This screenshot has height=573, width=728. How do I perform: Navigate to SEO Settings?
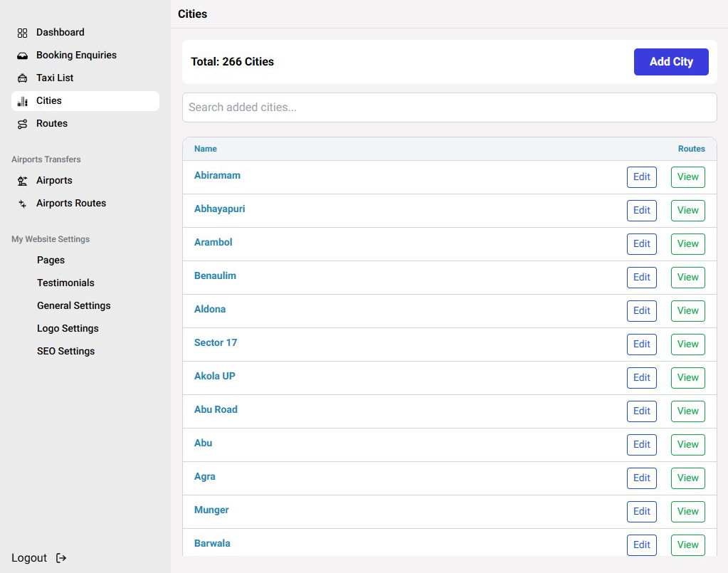[x=65, y=351]
